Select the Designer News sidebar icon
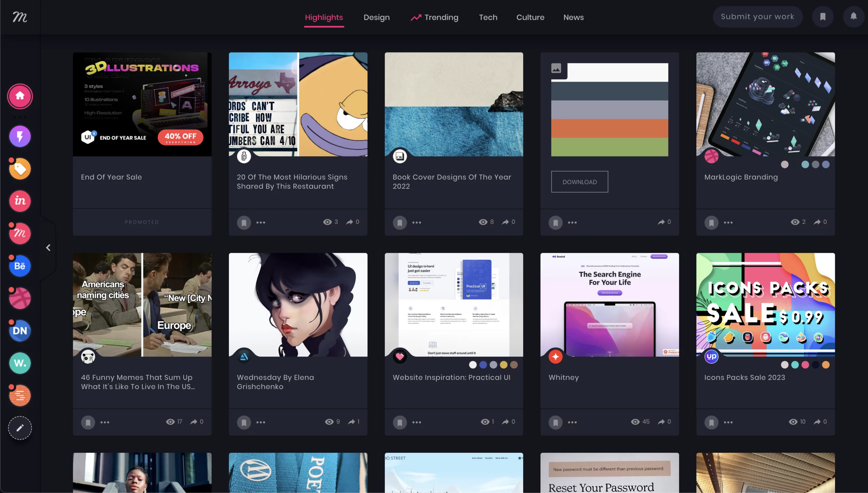 [20, 331]
